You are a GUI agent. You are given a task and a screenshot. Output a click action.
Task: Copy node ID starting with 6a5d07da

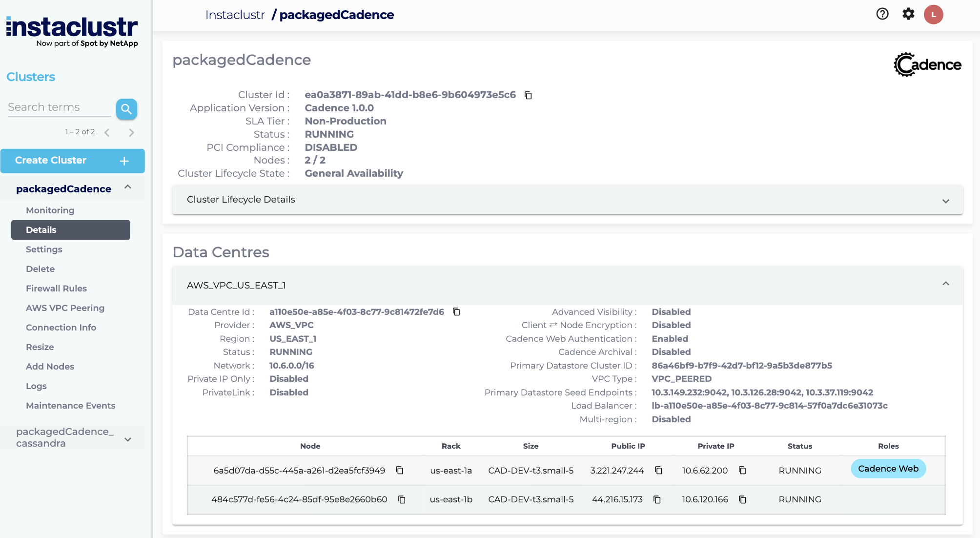click(400, 471)
